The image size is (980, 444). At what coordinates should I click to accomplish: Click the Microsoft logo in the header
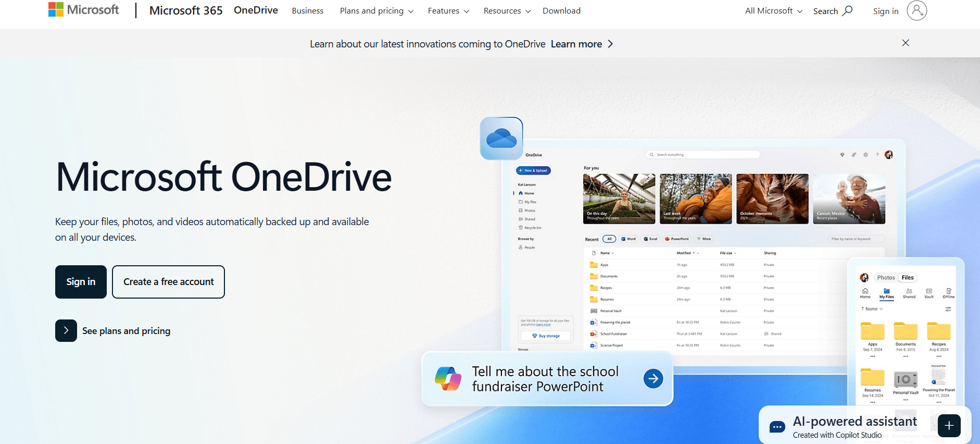83,10
